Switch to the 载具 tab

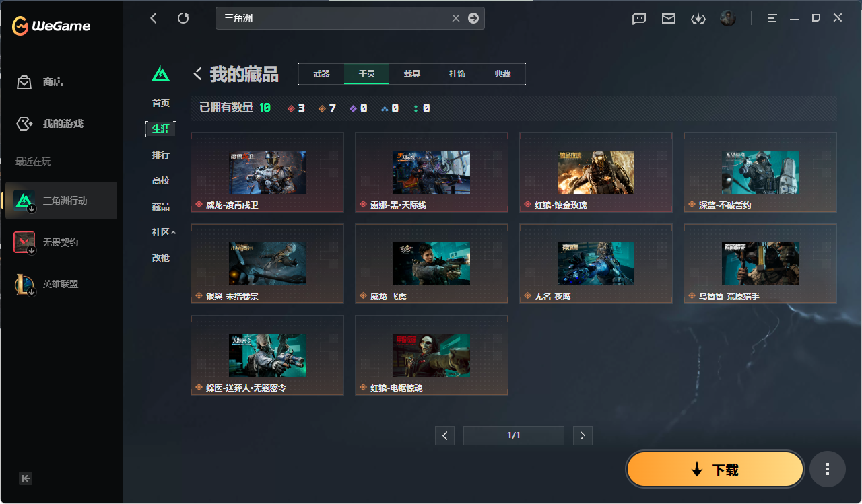[x=412, y=74]
